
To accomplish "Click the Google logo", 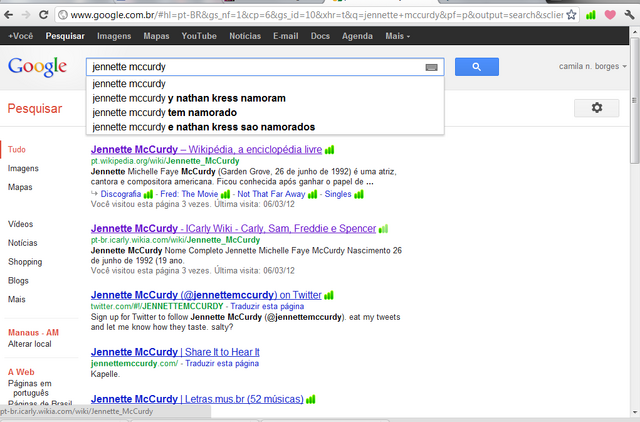I will click(x=37, y=67).
